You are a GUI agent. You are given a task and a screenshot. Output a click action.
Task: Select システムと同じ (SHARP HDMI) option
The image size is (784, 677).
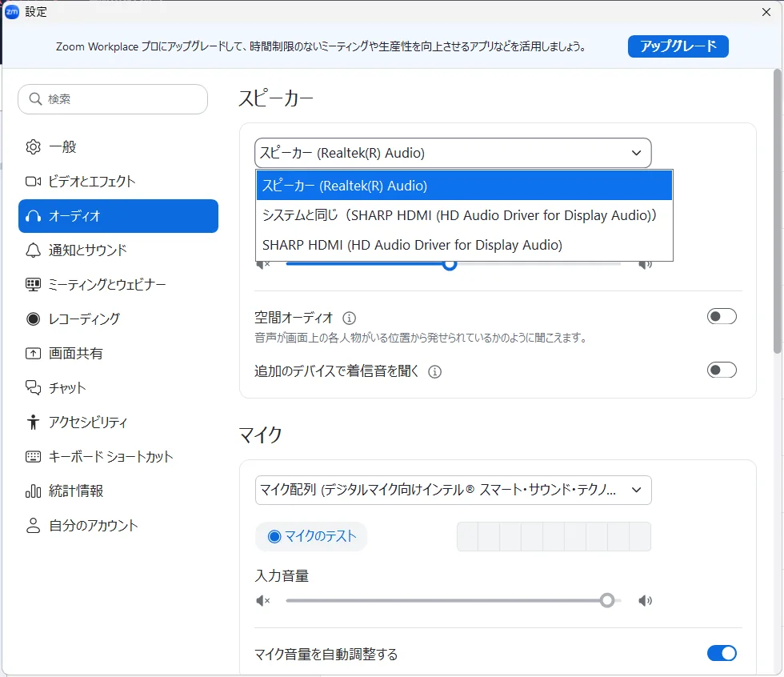pyautogui.click(x=465, y=215)
